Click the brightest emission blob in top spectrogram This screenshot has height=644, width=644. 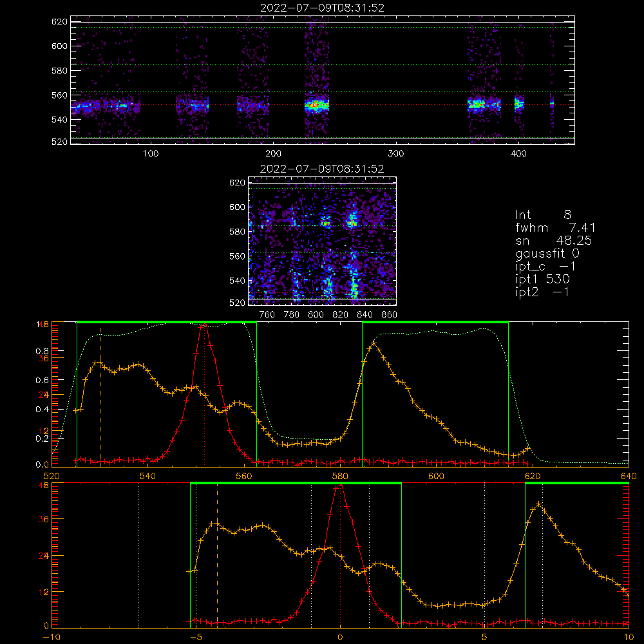click(x=316, y=105)
